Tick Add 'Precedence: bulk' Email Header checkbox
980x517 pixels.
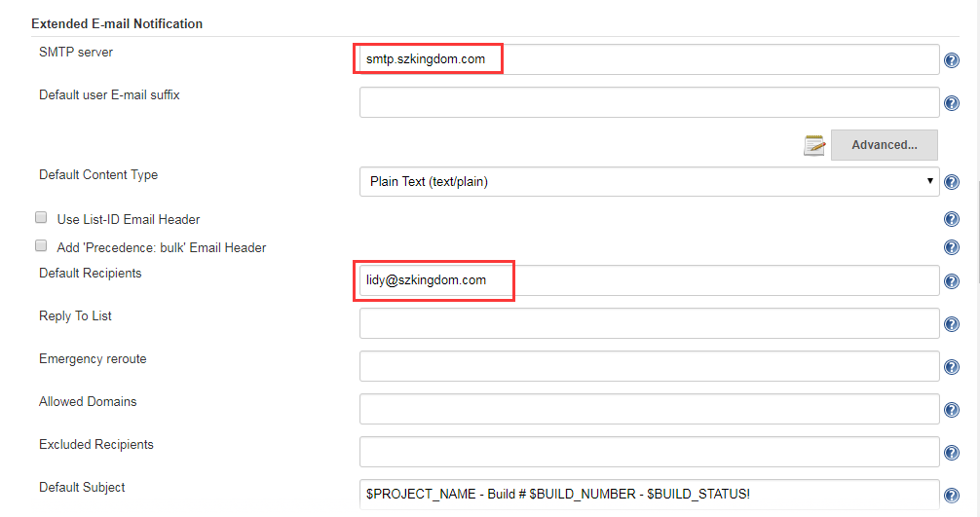41,245
